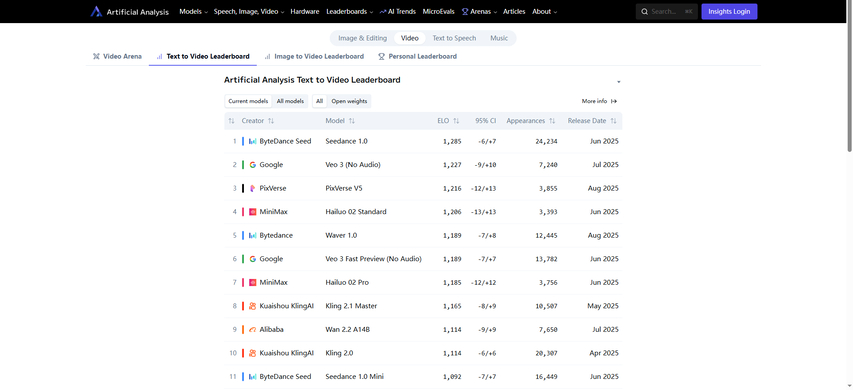Click ByteDance Seed logo in Seedance 1.0 row

[252, 141]
